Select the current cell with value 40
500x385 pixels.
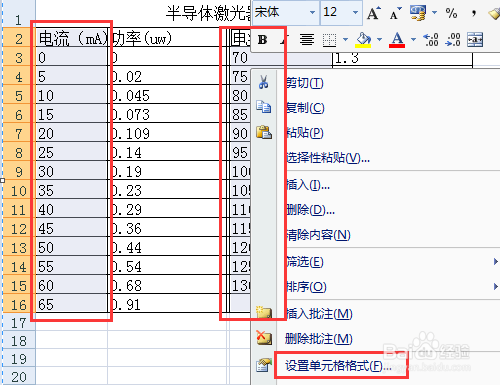(x=72, y=209)
